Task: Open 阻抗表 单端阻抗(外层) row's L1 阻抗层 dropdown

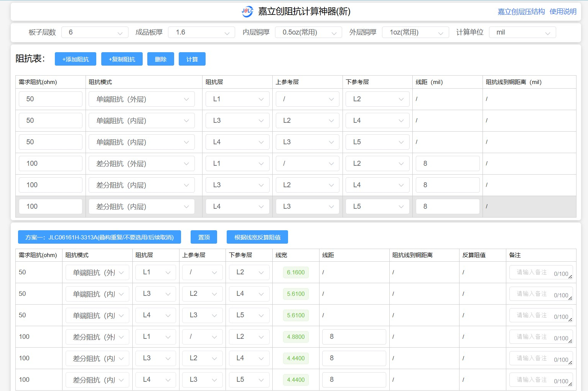Action: [x=237, y=99]
